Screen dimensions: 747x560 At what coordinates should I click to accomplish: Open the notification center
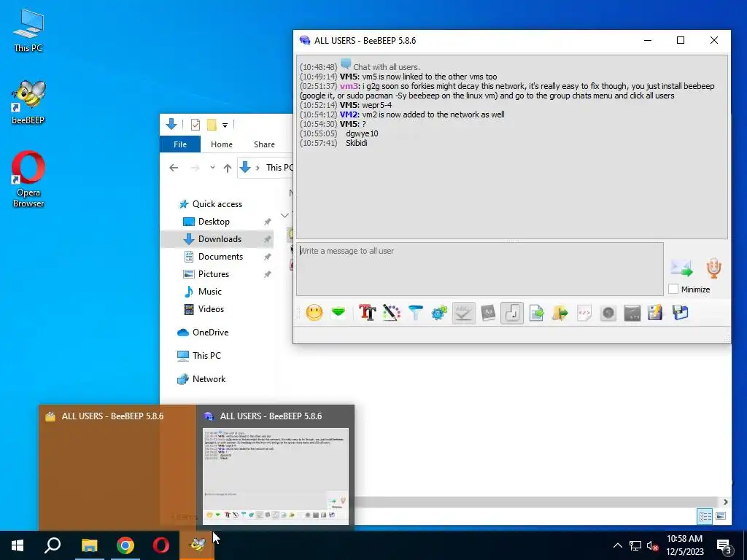[x=724, y=546]
